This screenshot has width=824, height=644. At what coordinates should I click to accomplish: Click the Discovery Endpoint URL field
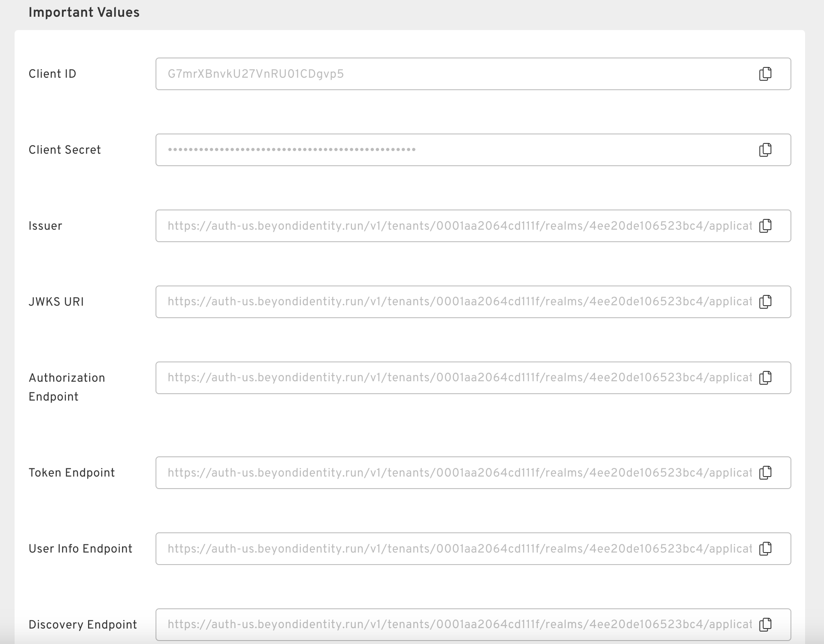[x=473, y=625]
